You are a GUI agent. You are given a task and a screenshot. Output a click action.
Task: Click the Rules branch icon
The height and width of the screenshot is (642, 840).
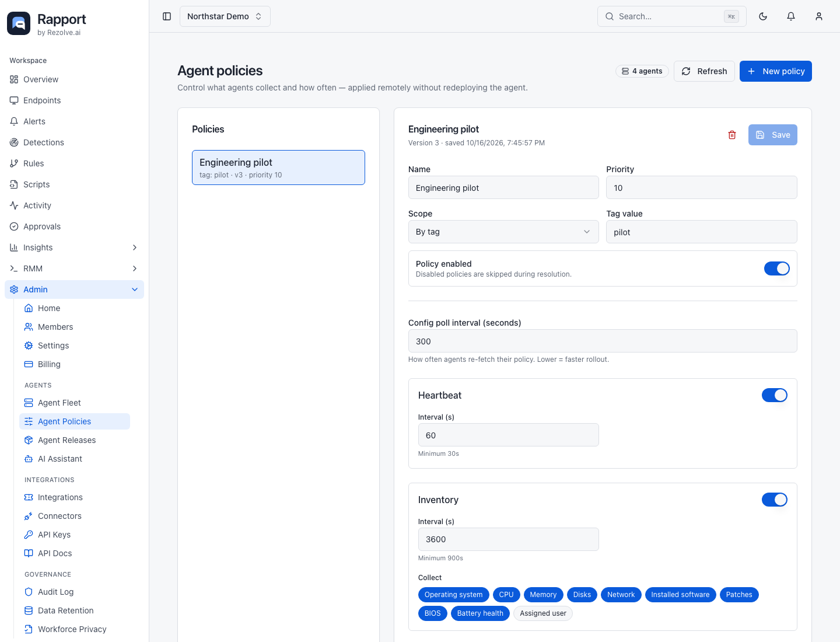point(14,163)
